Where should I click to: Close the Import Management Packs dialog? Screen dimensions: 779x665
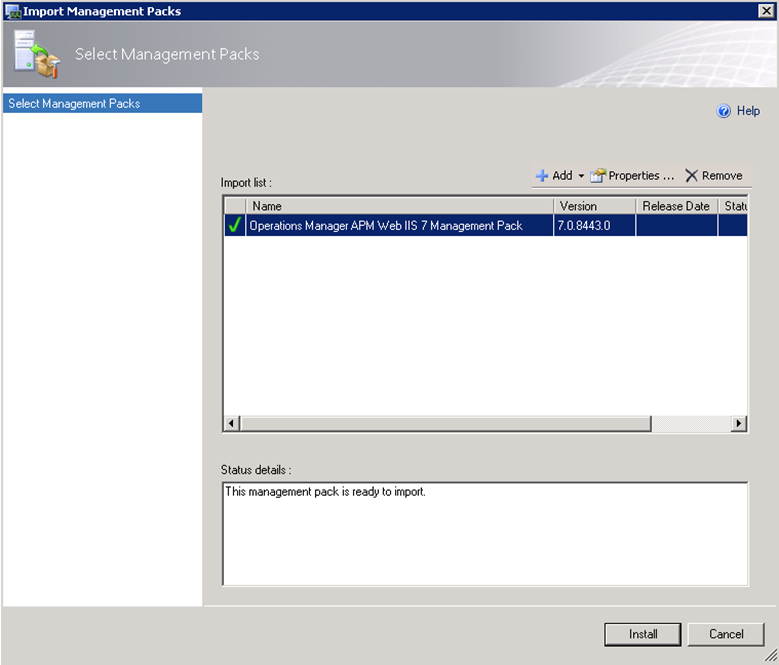(766, 10)
